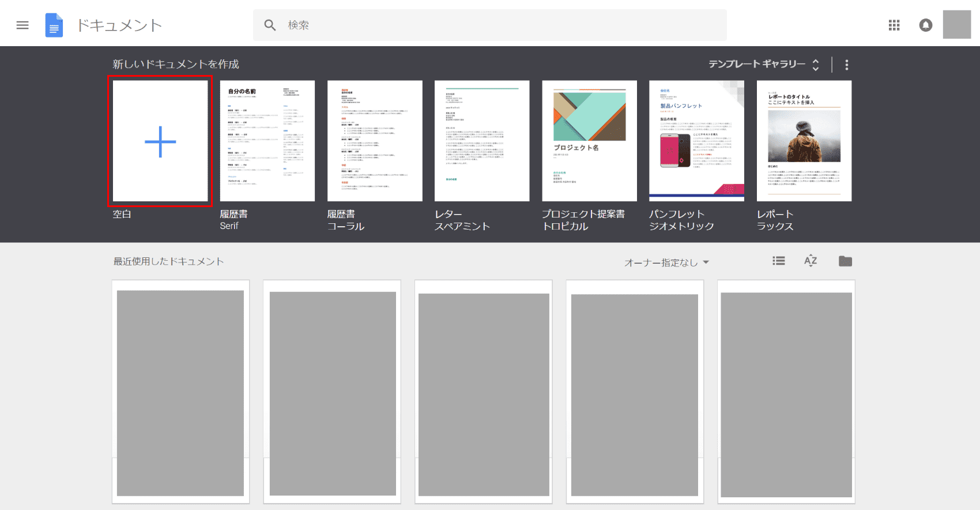Click the search magnifier icon

[270, 25]
